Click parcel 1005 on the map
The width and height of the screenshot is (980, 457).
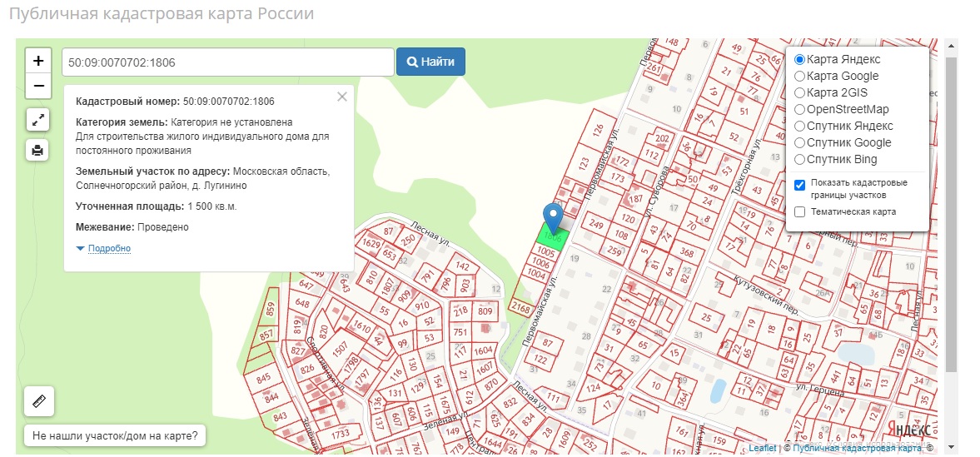coord(546,252)
